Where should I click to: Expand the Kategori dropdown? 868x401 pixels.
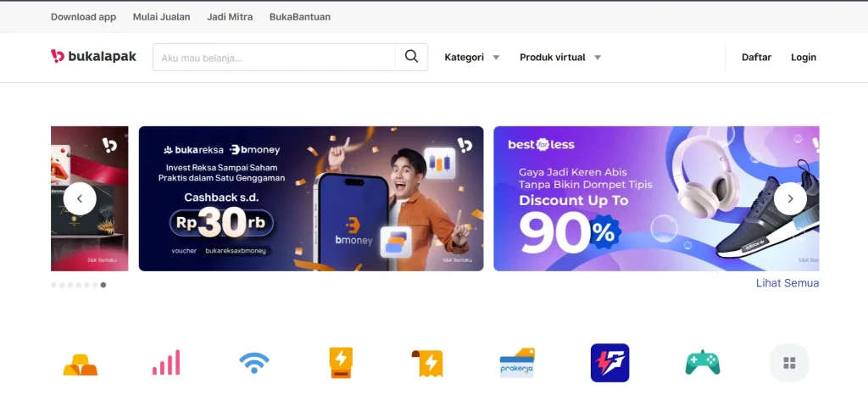click(x=471, y=57)
